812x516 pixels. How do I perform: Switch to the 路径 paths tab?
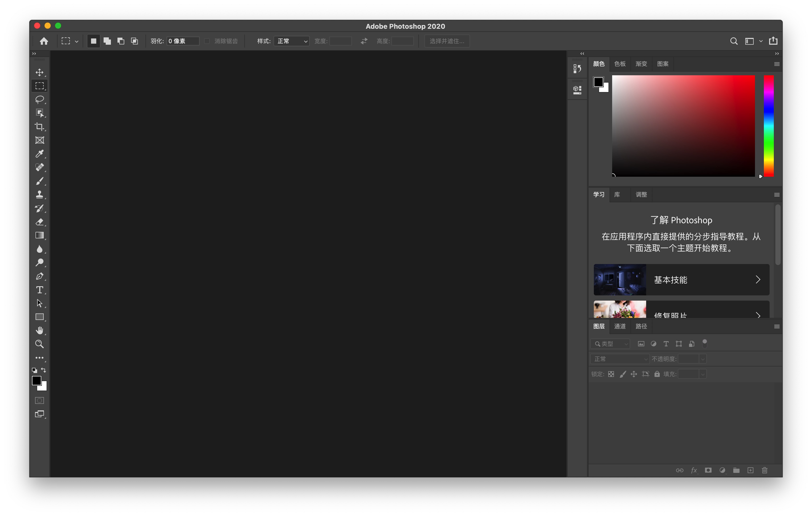click(641, 326)
